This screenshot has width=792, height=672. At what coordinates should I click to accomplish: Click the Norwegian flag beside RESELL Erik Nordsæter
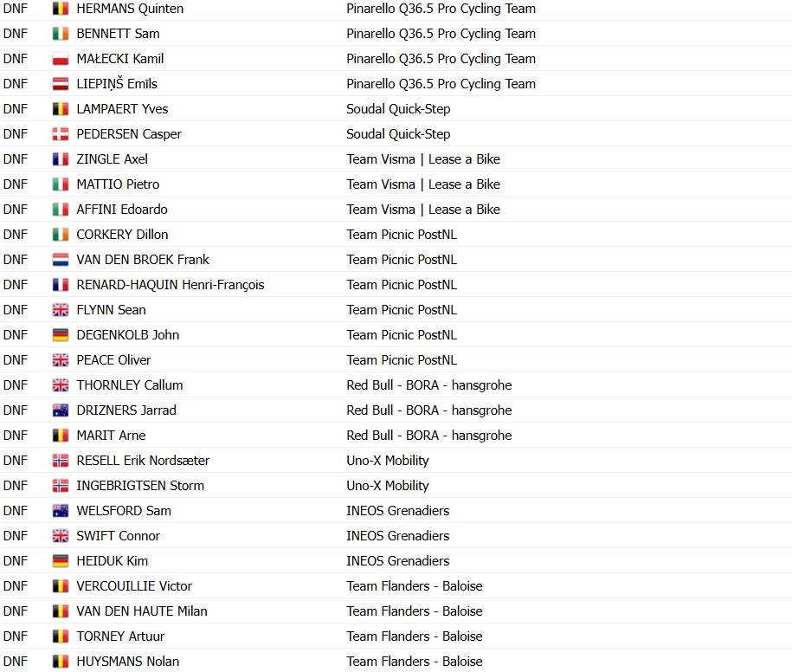[60, 461]
